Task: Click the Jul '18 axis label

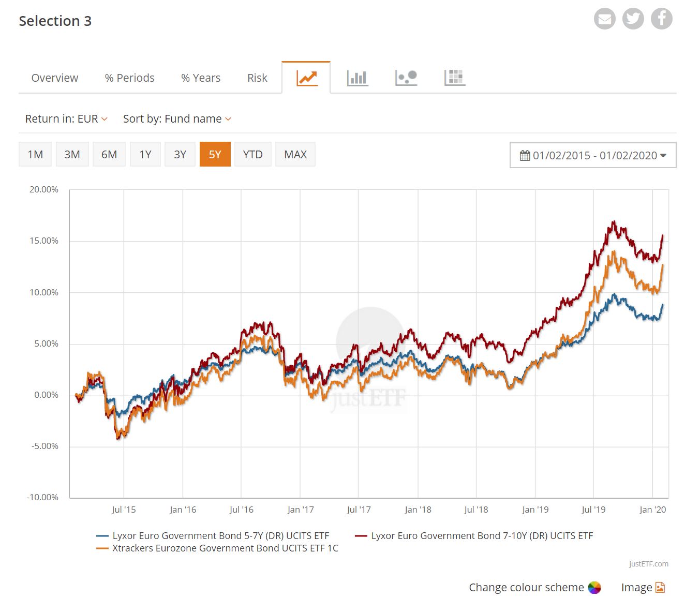Action: (x=476, y=510)
